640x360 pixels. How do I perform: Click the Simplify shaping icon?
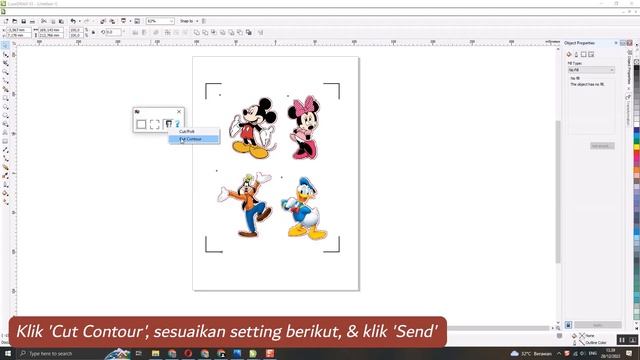222,33
